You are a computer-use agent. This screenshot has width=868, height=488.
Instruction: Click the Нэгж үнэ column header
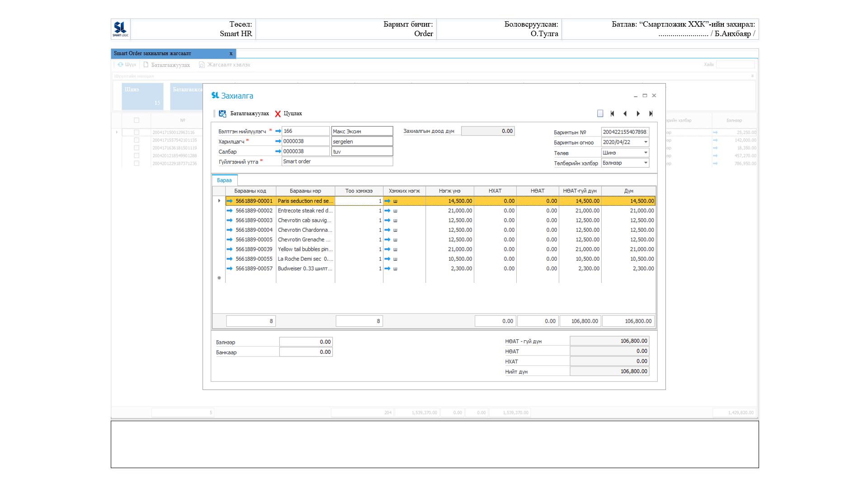(x=450, y=191)
